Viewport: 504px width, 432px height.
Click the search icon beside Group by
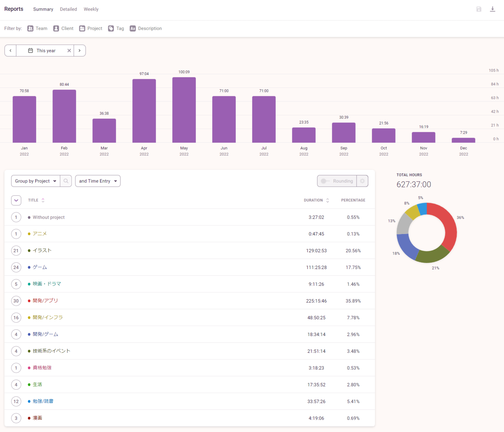coord(66,181)
